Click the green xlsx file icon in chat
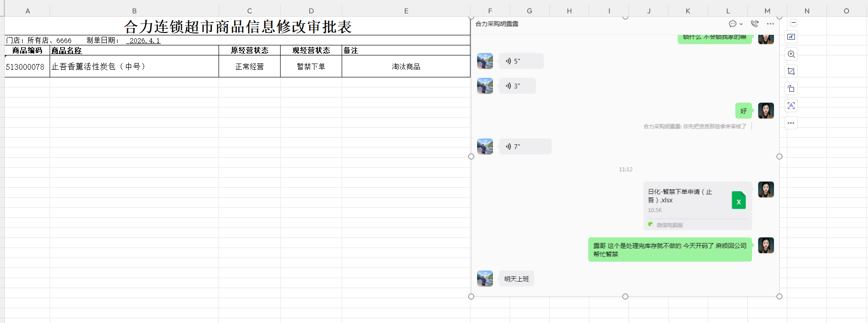The height and width of the screenshot is (323, 868). click(739, 201)
